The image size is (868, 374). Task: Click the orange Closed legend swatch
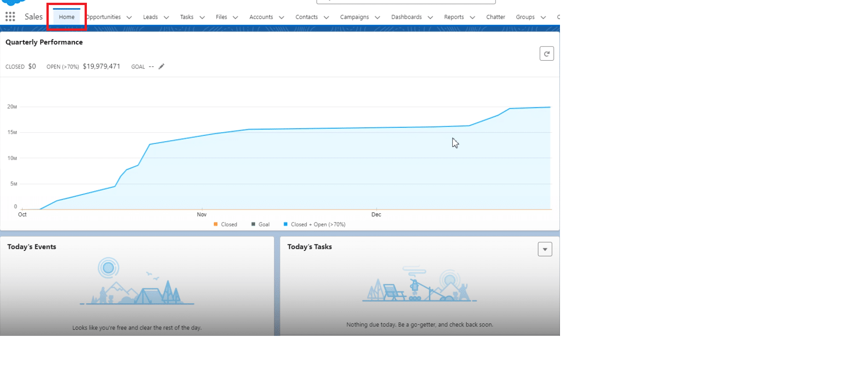[216, 224]
